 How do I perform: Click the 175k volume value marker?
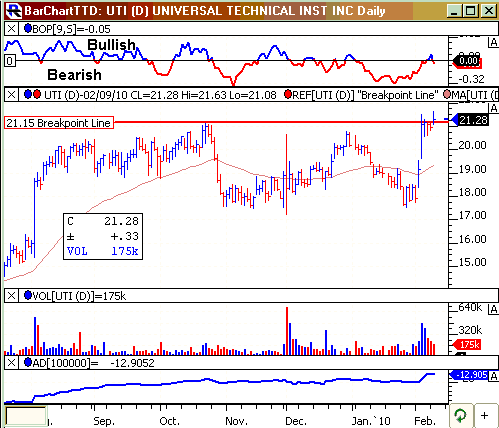[466, 344]
